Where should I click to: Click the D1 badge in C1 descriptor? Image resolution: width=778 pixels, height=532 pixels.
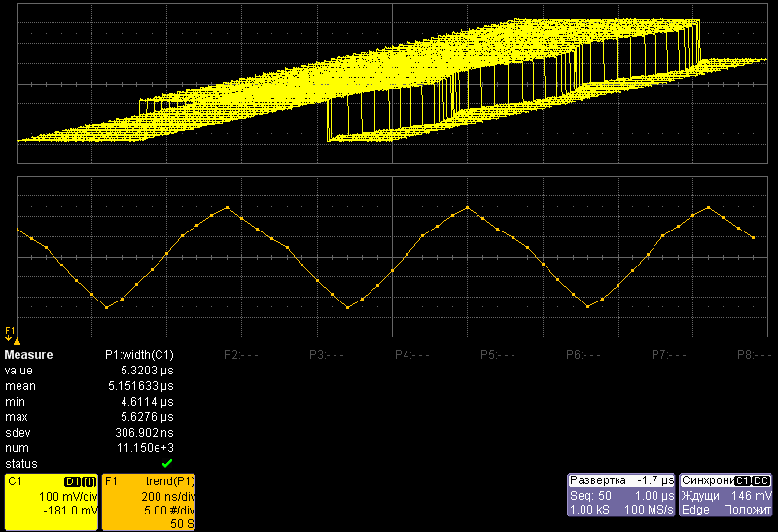point(71,481)
